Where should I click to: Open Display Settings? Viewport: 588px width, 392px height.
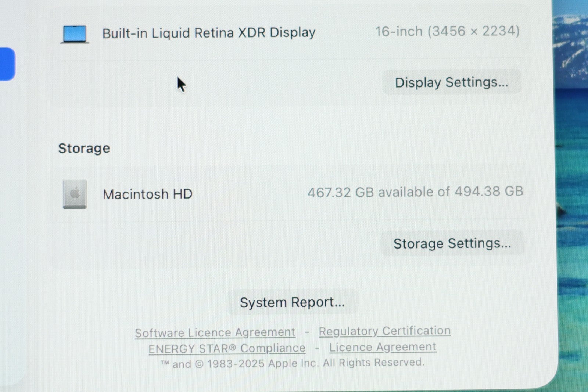pyautogui.click(x=451, y=82)
